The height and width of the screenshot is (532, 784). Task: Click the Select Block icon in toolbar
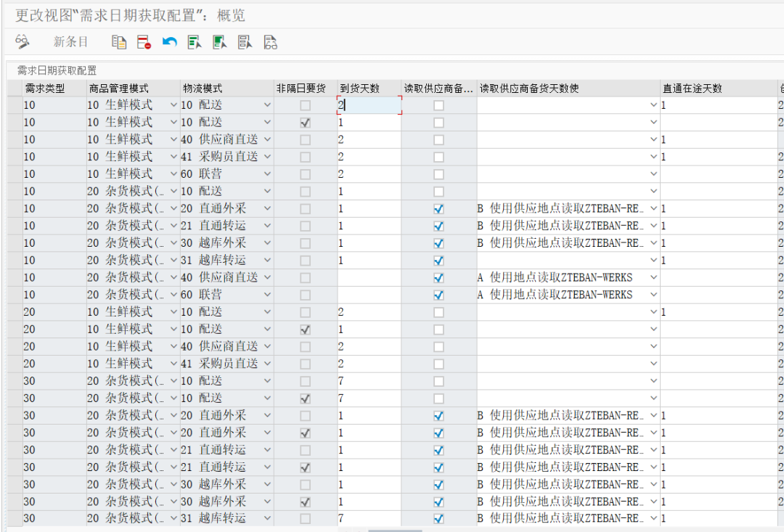(219, 42)
